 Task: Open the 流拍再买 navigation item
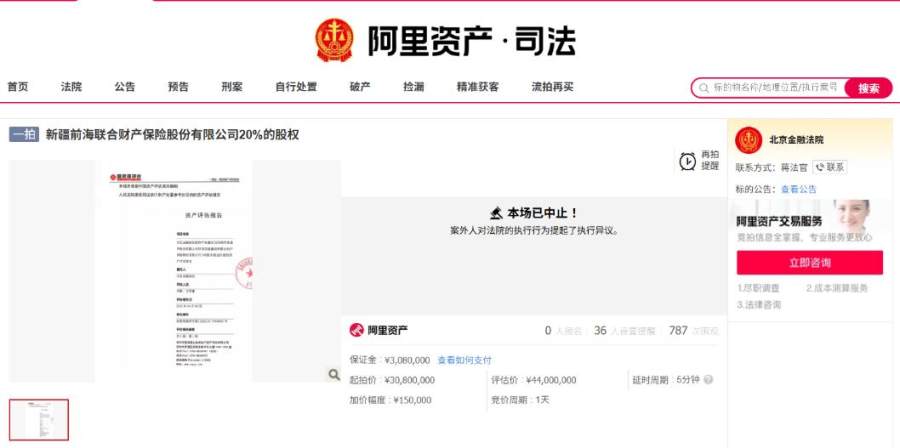point(552,87)
